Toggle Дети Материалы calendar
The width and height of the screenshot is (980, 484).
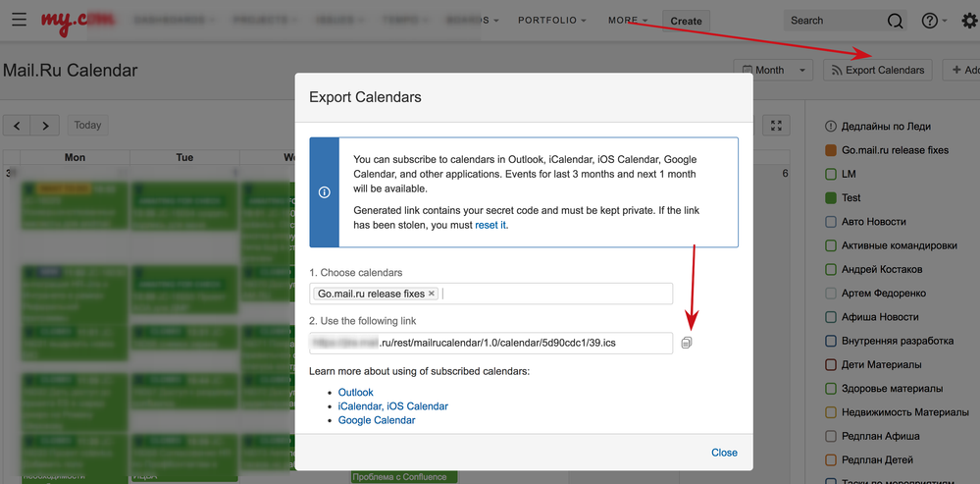pos(831,364)
